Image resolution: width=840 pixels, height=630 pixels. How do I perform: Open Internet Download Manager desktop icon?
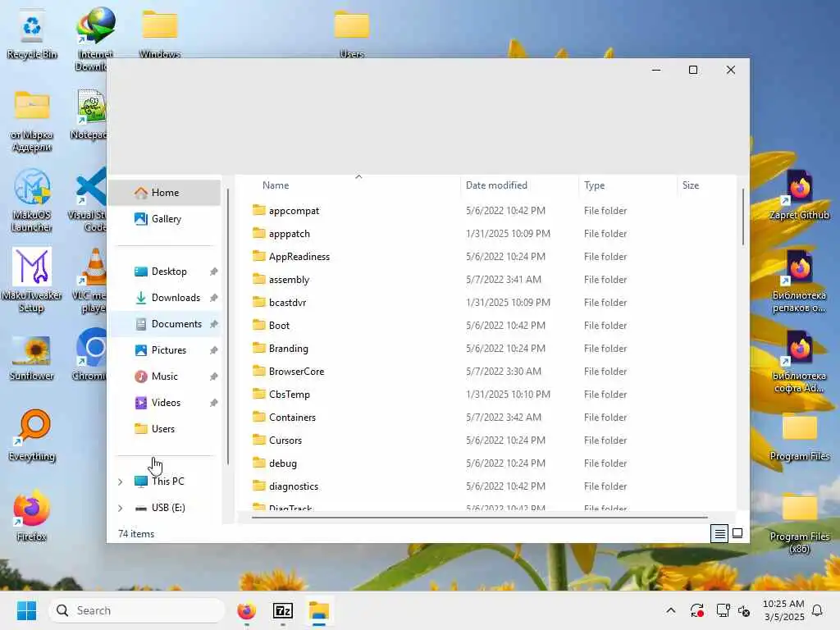94,38
